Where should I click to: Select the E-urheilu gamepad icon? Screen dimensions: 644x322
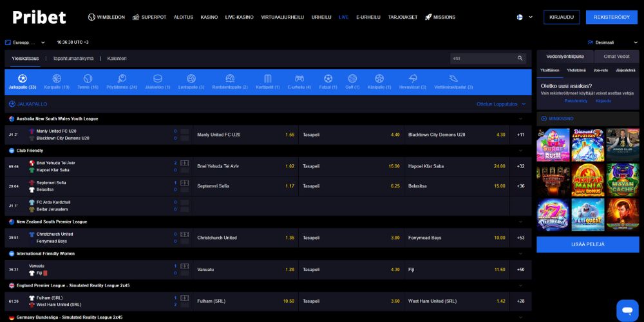[x=299, y=79]
